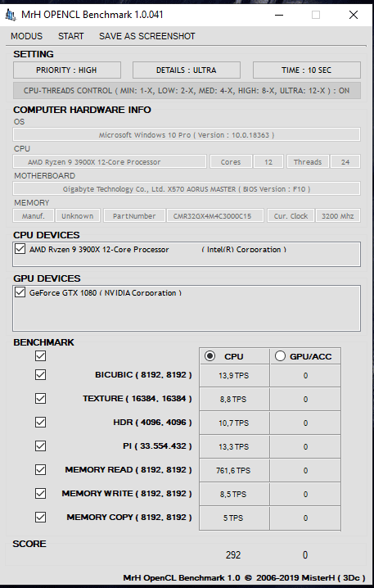Click START to run the benchmark

[x=71, y=36]
